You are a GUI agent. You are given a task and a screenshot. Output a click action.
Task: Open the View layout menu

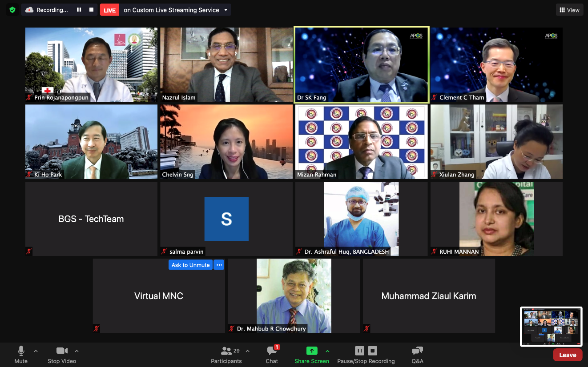pyautogui.click(x=569, y=10)
